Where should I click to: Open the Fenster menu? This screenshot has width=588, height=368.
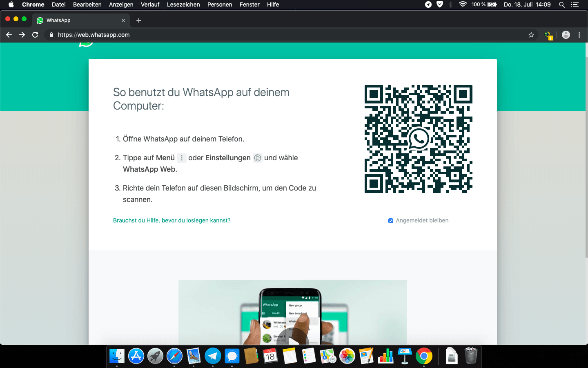249,4
